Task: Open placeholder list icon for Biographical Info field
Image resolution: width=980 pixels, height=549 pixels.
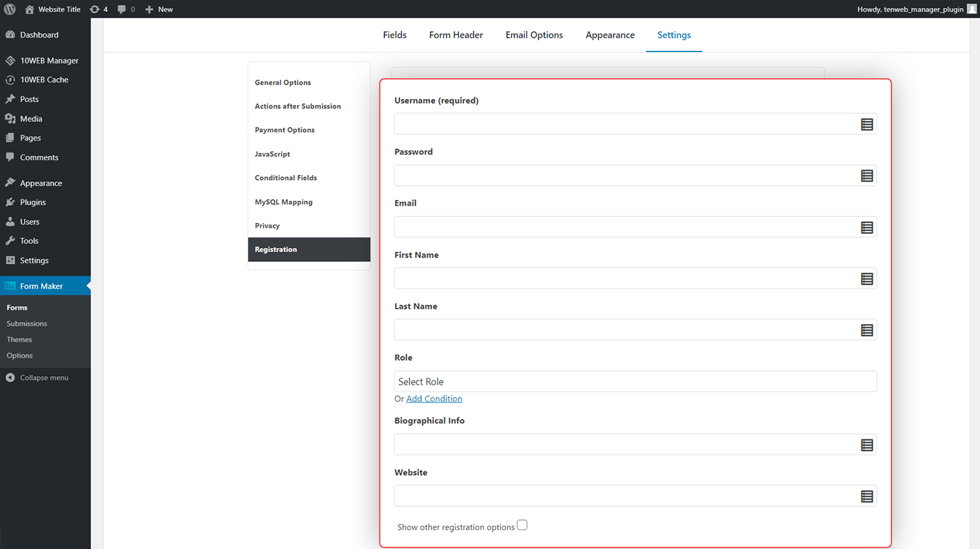Action: point(866,445)
